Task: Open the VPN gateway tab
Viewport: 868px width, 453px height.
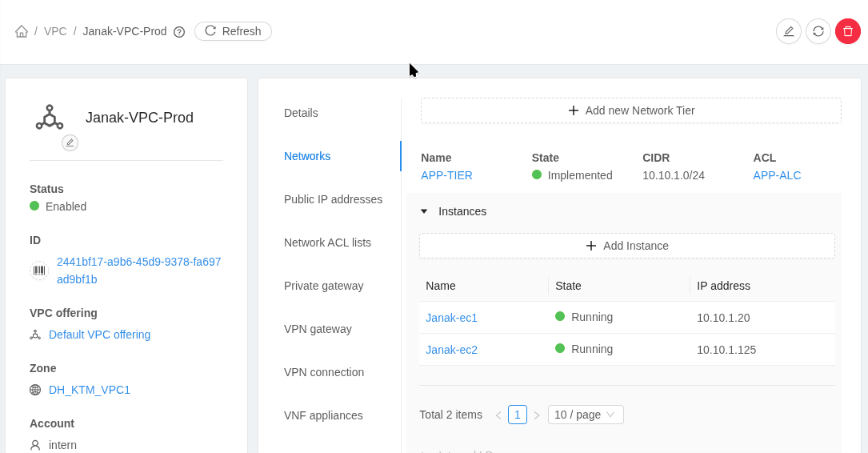Action: tap(318, 329)
